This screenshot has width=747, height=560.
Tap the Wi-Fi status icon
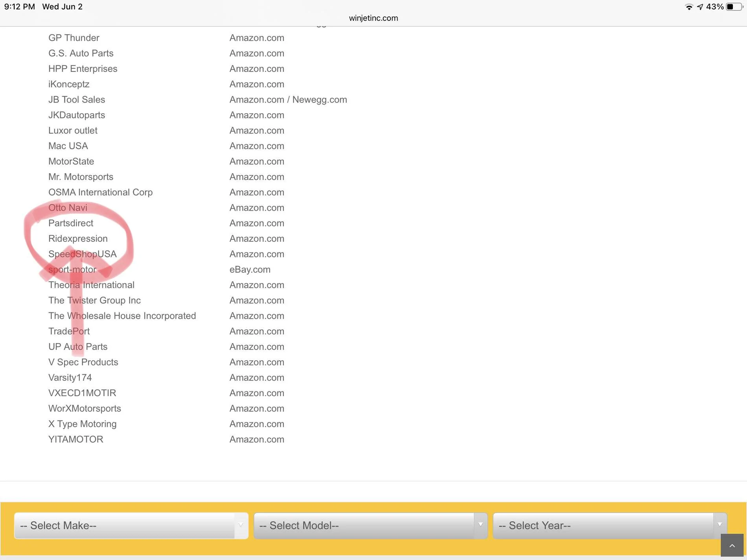click(x=689, y=7)
